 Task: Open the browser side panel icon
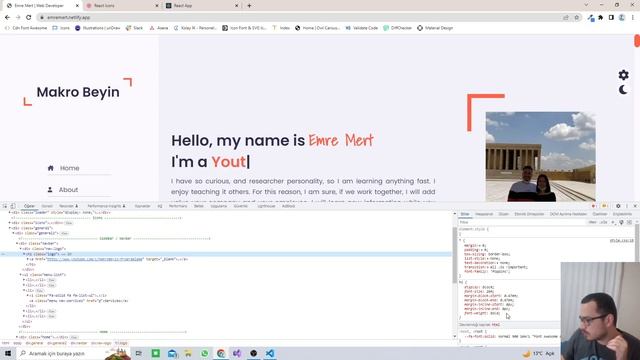pyautogui.click(x=611, y=18)
